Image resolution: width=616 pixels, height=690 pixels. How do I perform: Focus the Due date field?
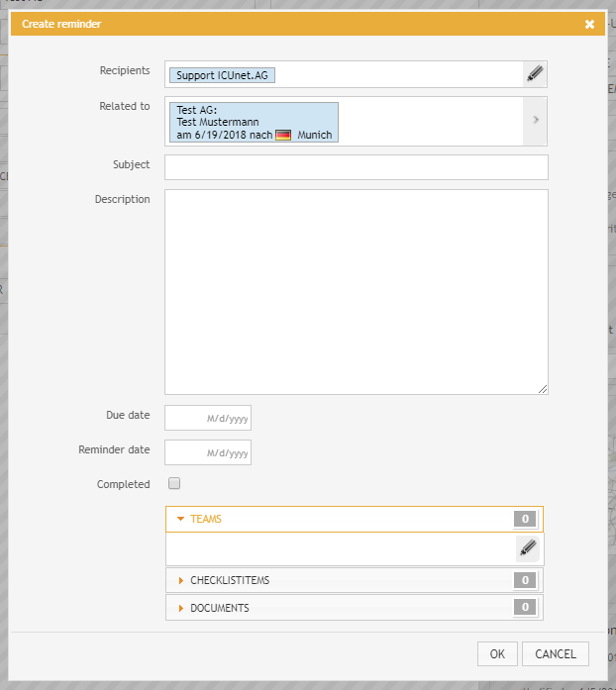[208, 418]
